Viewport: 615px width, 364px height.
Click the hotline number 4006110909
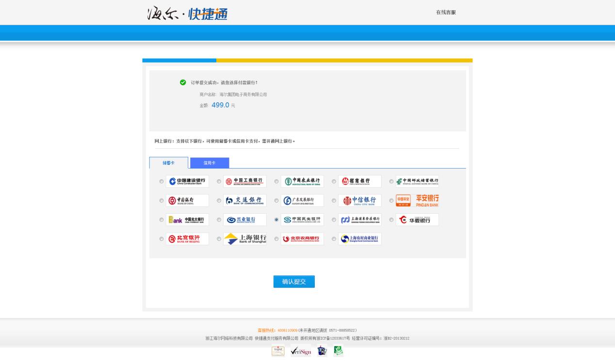click(288, 330)
